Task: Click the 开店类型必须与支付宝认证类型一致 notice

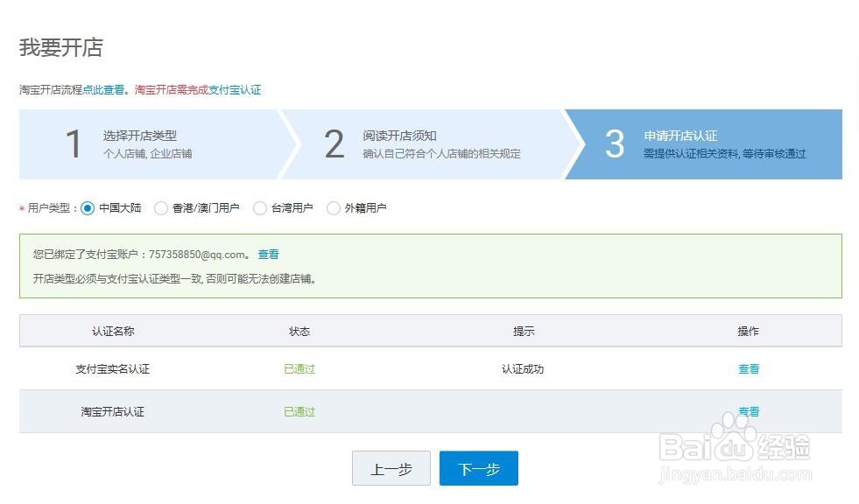Action: point(174,278)
